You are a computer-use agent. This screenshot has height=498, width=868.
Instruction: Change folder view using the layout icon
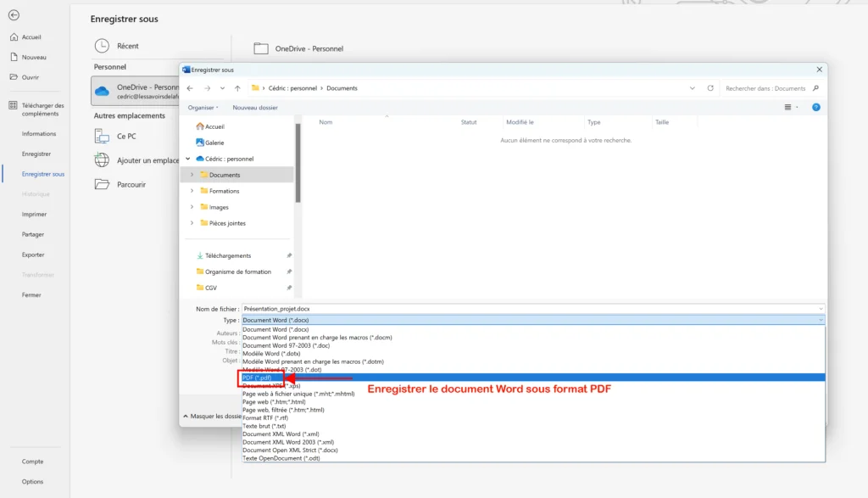pos(787,107)
